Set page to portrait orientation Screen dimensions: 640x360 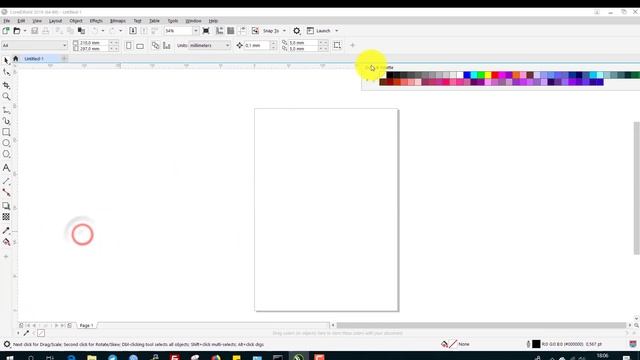(x=129, y=45)
